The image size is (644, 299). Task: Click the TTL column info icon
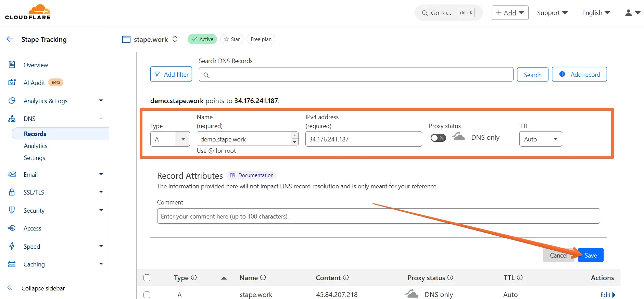click(x=520, y=277)
